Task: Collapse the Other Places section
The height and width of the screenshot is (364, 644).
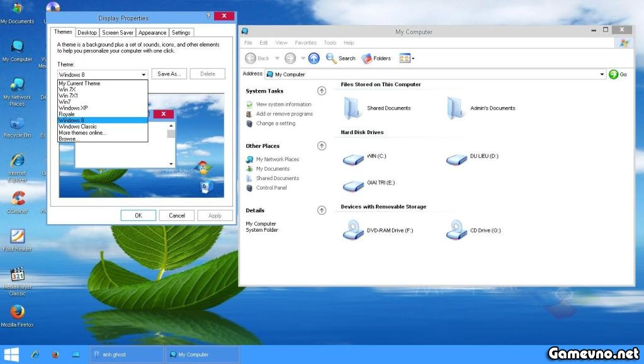Action: pos(322,146)
